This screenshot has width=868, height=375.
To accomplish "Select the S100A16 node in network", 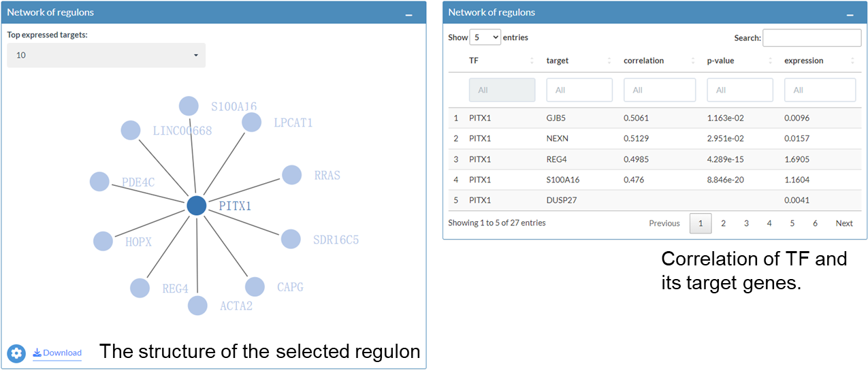I will tap(189, 105).
